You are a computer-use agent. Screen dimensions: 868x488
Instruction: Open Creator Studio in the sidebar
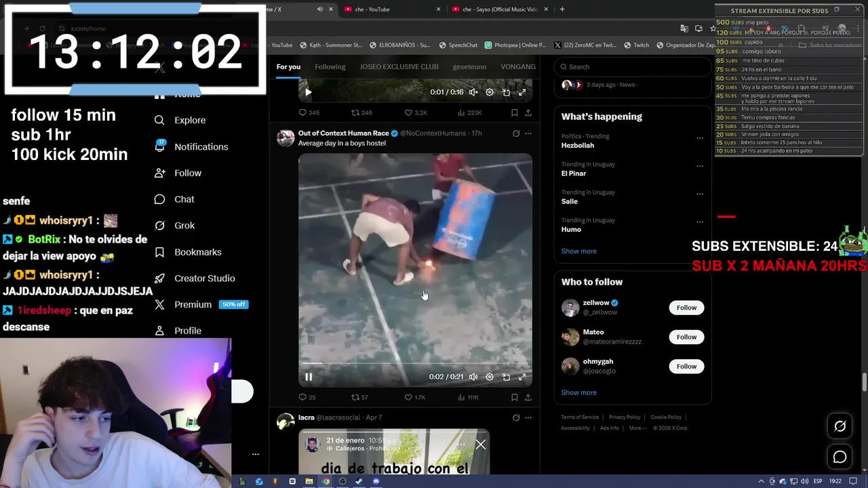195,279
